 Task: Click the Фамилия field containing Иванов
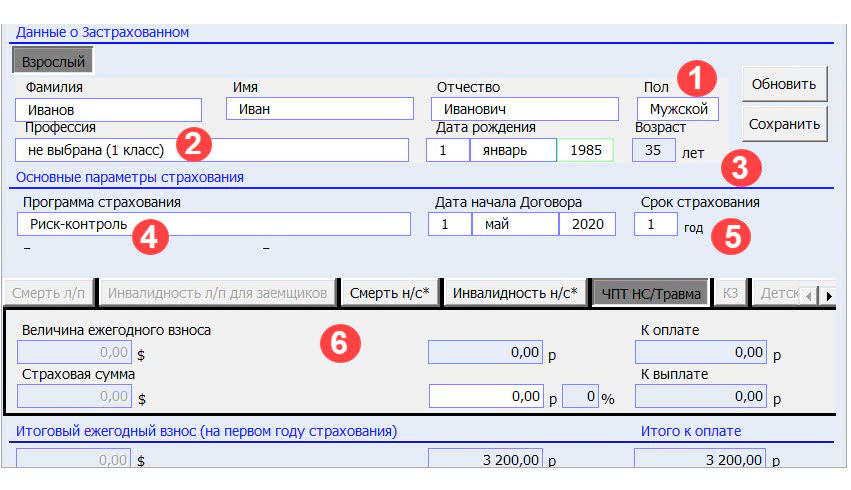tap(109, 109)
